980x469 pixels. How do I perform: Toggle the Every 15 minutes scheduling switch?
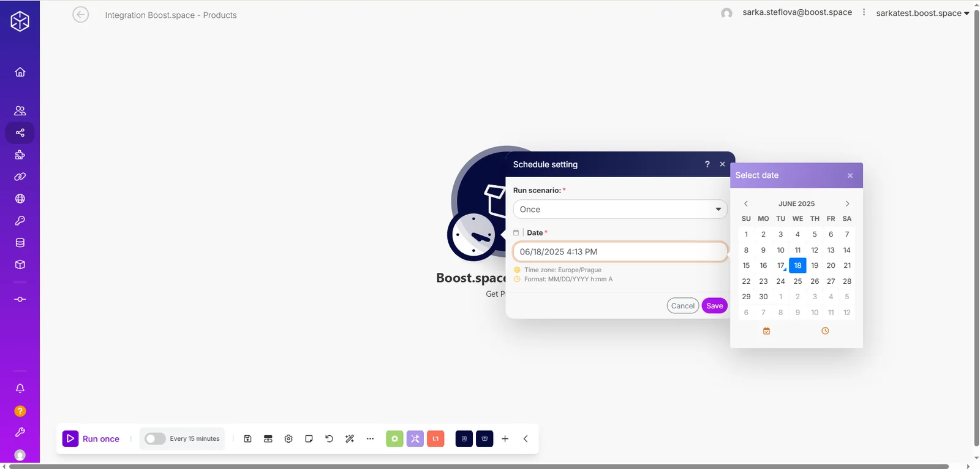(155, 439)
